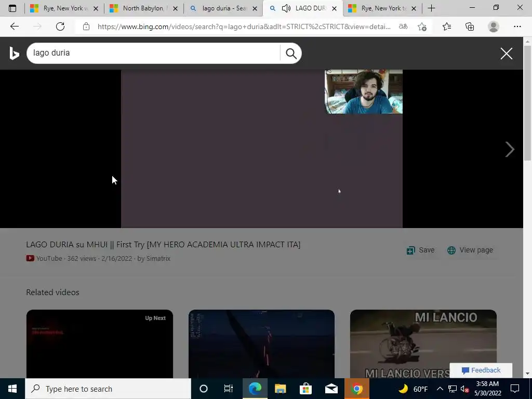Screen dimensions: 532x399
Task: Click the lago duria search field
Action: pyautogui.click(x=153, y=54)
